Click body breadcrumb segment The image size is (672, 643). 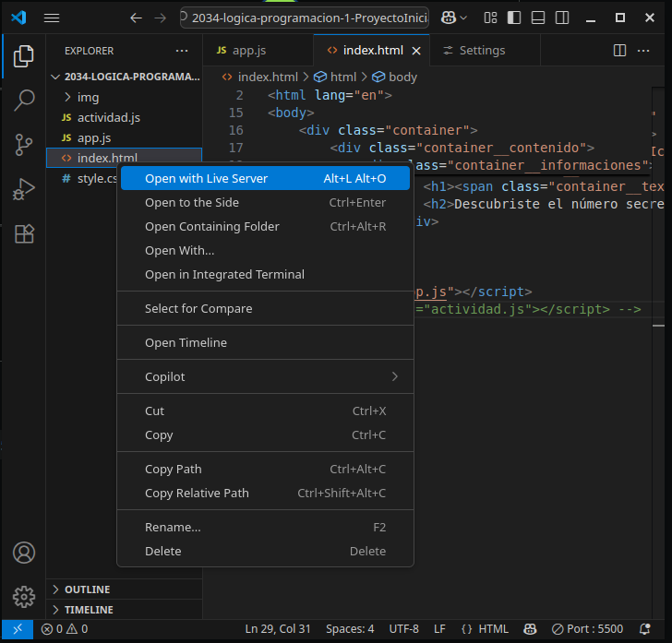pyautogui.click(x=394, y=77)
